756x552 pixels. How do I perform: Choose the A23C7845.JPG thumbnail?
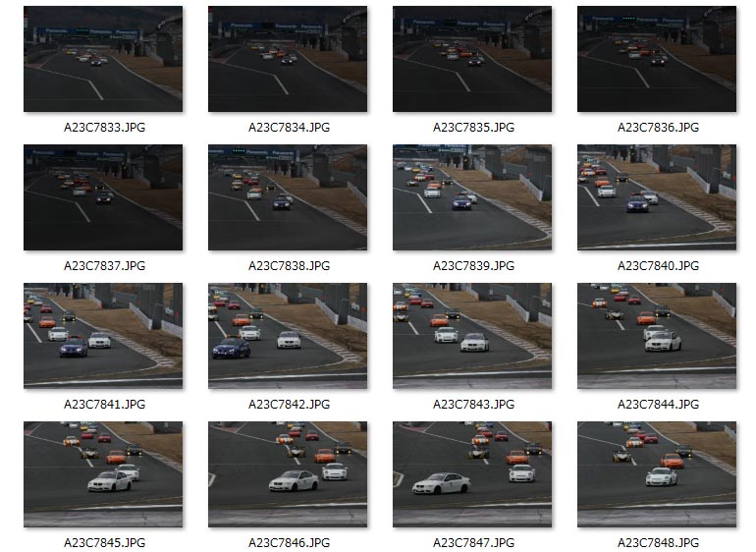coord(103,474)
